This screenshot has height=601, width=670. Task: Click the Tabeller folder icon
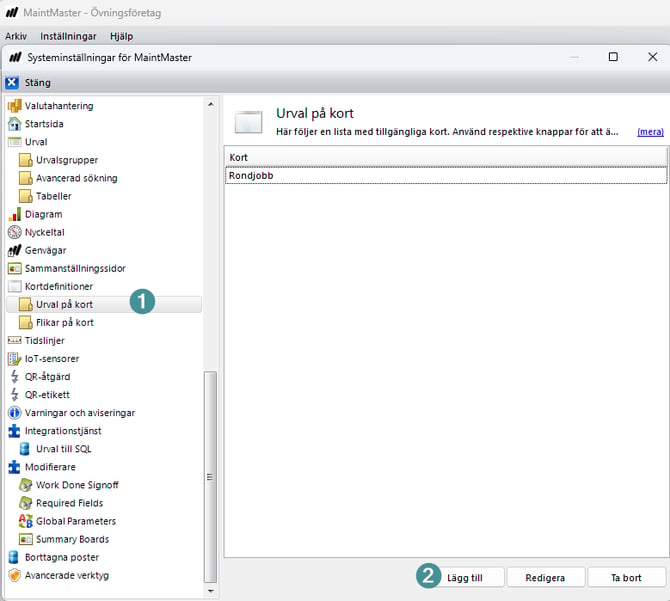[x=26, y=196]
